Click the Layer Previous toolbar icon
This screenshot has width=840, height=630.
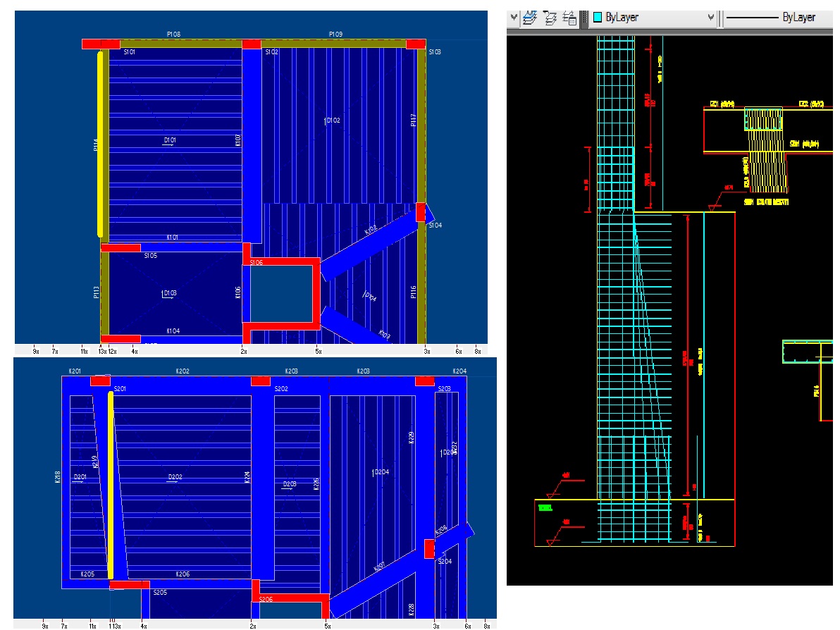coord(550,18)
